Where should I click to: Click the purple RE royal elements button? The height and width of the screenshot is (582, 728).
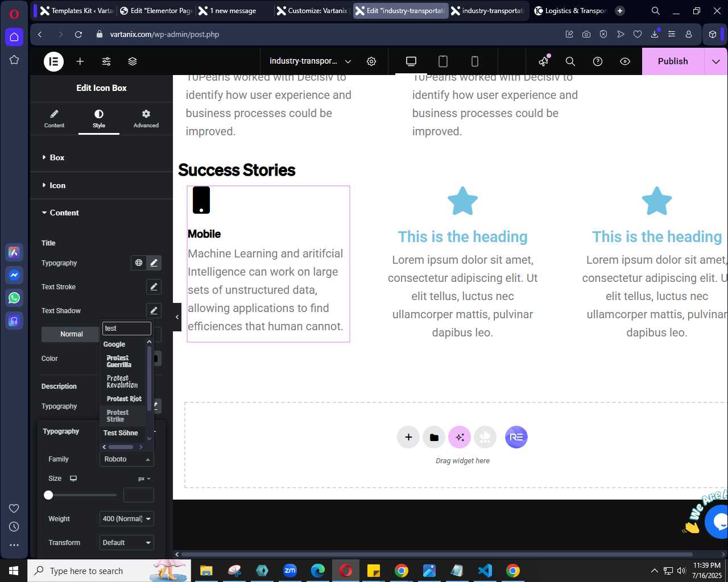(516, 437)
